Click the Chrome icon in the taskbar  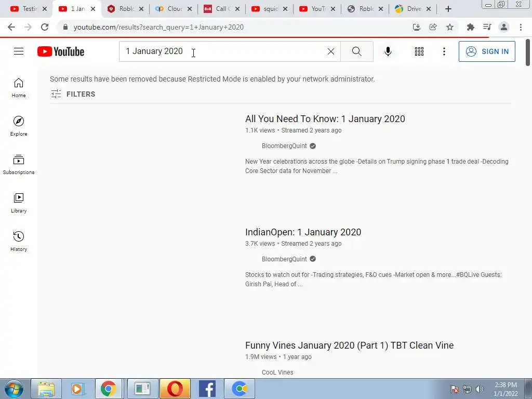click(109, 389)
